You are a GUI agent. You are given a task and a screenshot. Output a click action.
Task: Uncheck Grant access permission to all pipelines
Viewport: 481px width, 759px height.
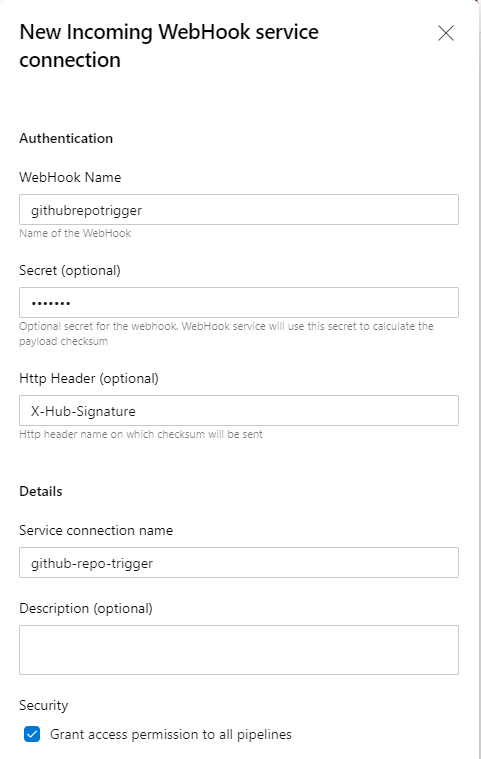32,734
